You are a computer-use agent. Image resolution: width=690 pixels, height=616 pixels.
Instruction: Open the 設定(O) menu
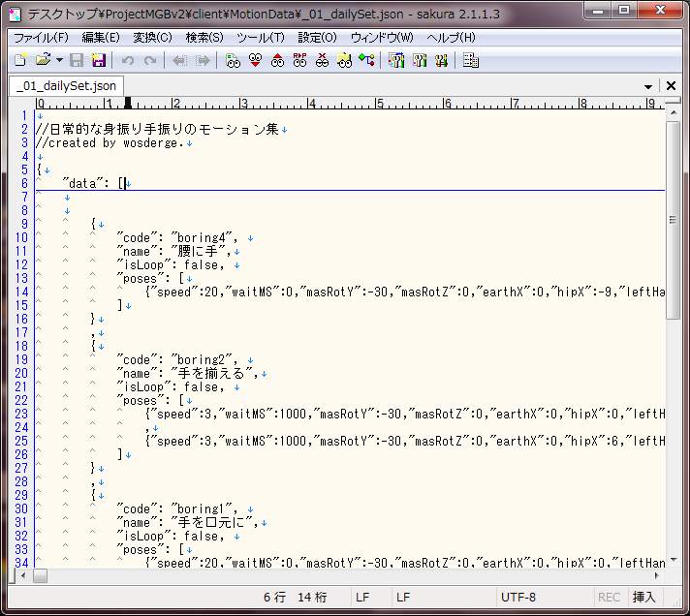click(317, 37)
